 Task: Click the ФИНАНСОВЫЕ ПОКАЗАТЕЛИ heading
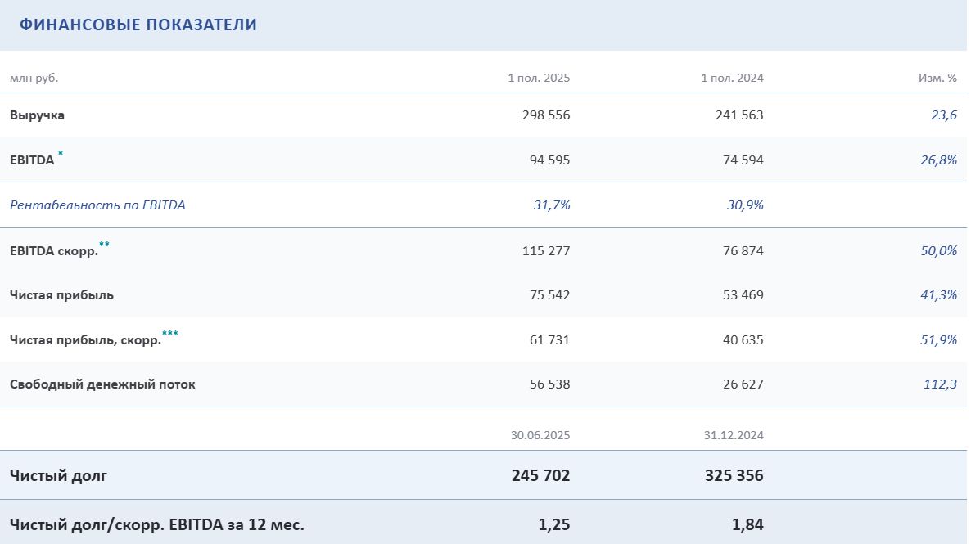(138, 25)
